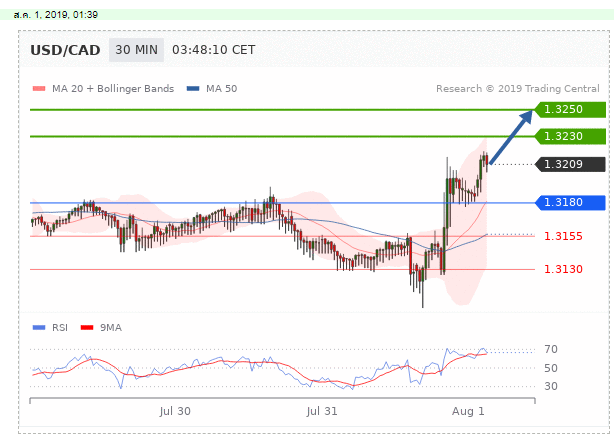Click the Aug 1 date axis label
This screenshot has height=448, width=614.
[x=468, y=411]
